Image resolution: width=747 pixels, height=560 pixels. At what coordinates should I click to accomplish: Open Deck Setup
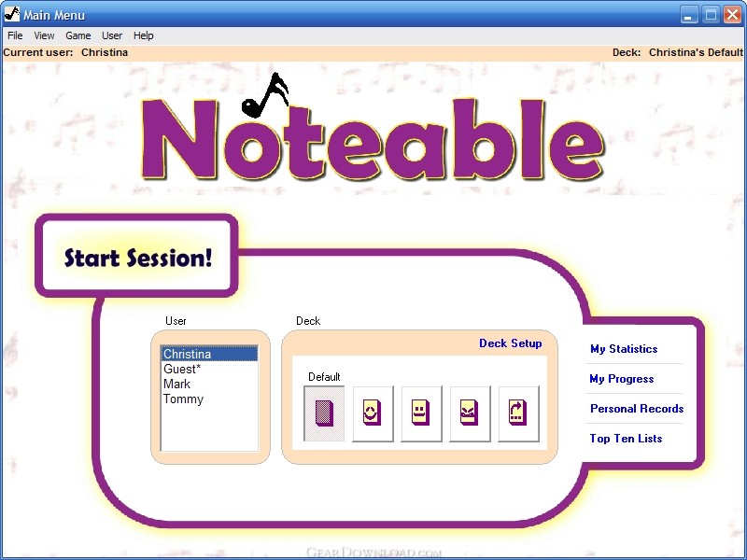click(510, 343)
